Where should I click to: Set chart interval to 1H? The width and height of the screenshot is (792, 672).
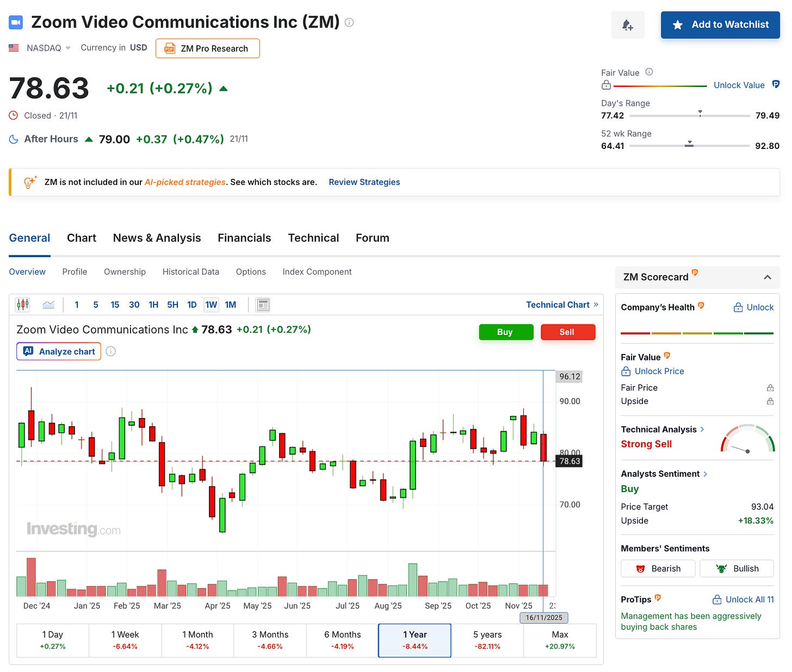(x=153, y=304)
